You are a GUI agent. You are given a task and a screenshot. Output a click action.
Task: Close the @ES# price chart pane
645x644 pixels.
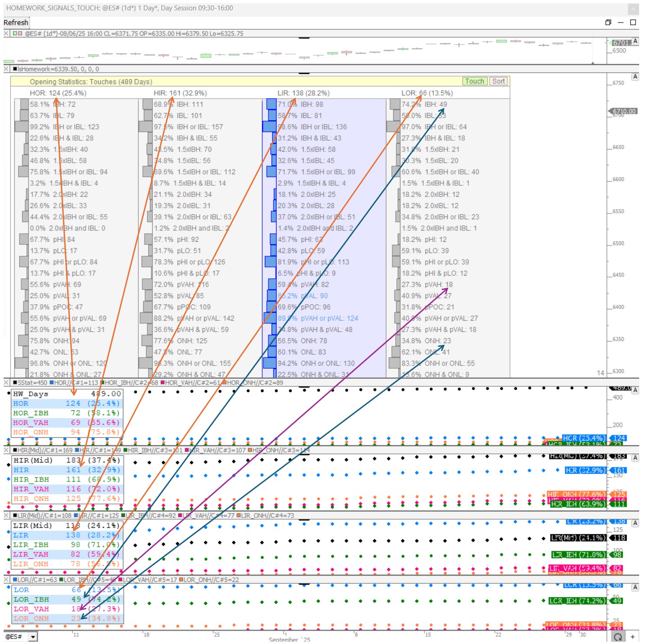tap(6, 33)
